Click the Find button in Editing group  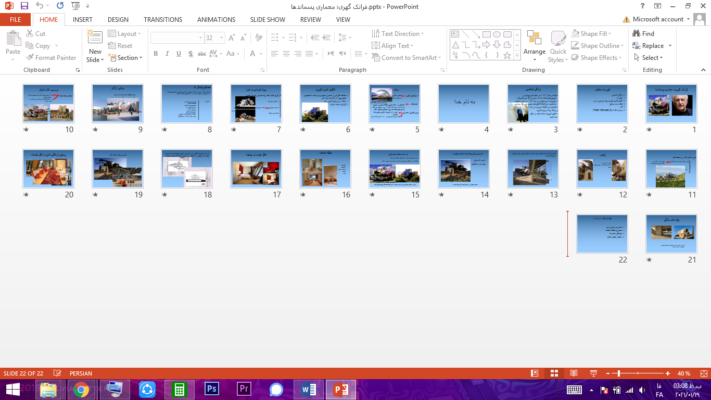[x=643, y=33]
